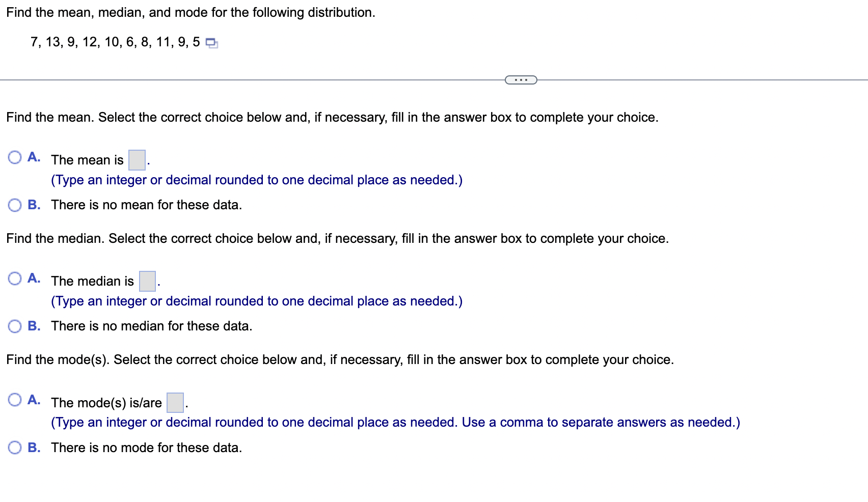Select 'There is no mean for these data'
Viewport: 868px width, 502px height.
pyautogui.click(x=14, y=205)
